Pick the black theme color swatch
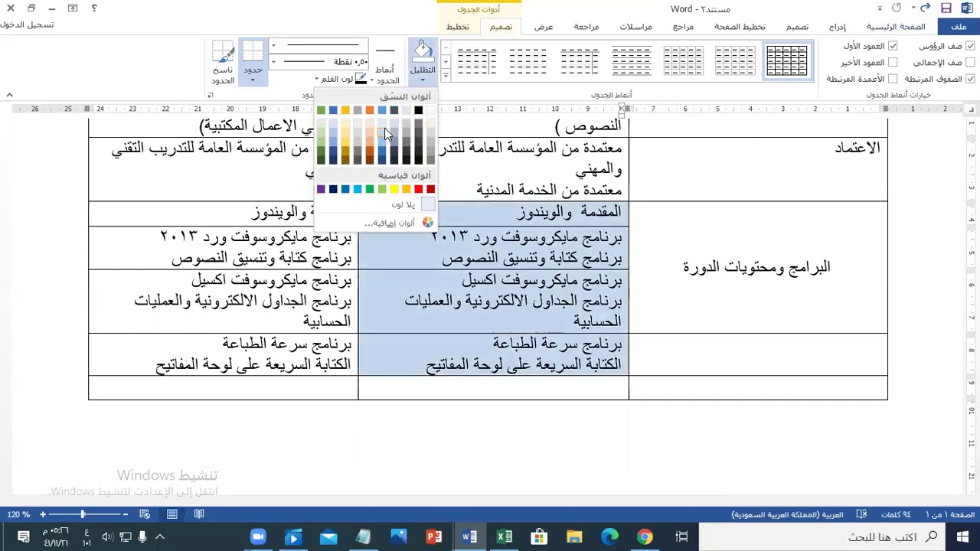The height and width of the screenshot is (551, 980). coord(418,110)
